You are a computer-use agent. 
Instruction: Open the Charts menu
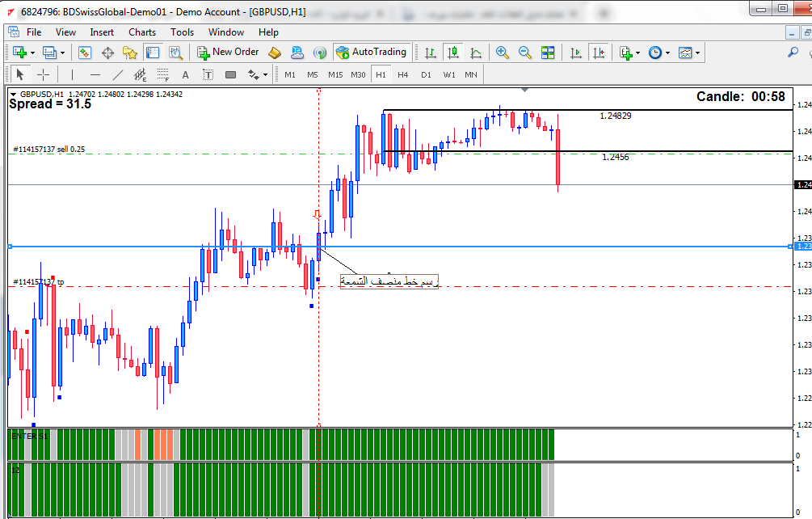click(x=142, y=32)
